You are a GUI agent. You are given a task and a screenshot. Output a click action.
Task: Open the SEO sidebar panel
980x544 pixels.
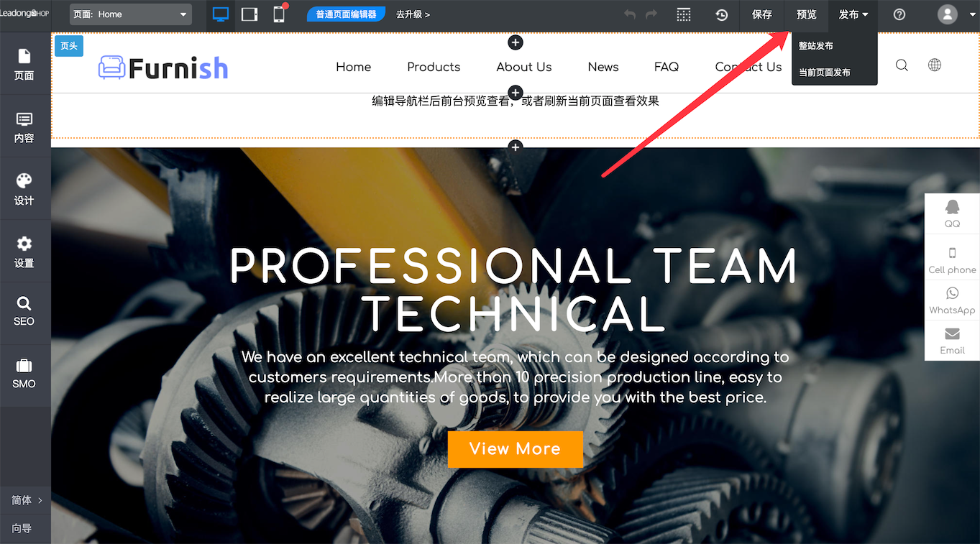point(24,311)
